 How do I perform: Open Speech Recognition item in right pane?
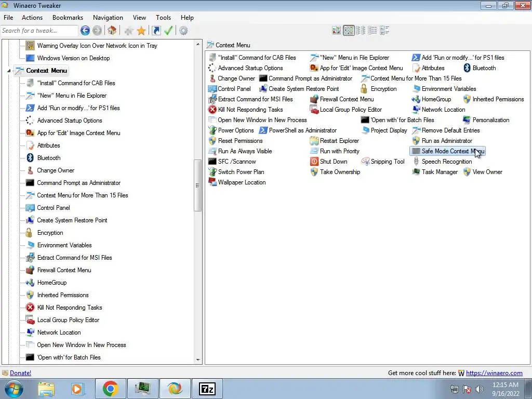coord(442,162)
